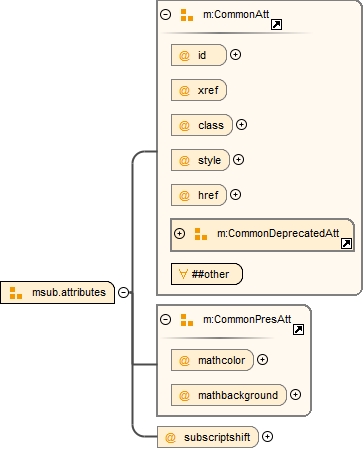The width and height of the screenshot is (364, 453).
Task: Click the m:CommonDeprecatedAtt group icon
Action: 201,234
